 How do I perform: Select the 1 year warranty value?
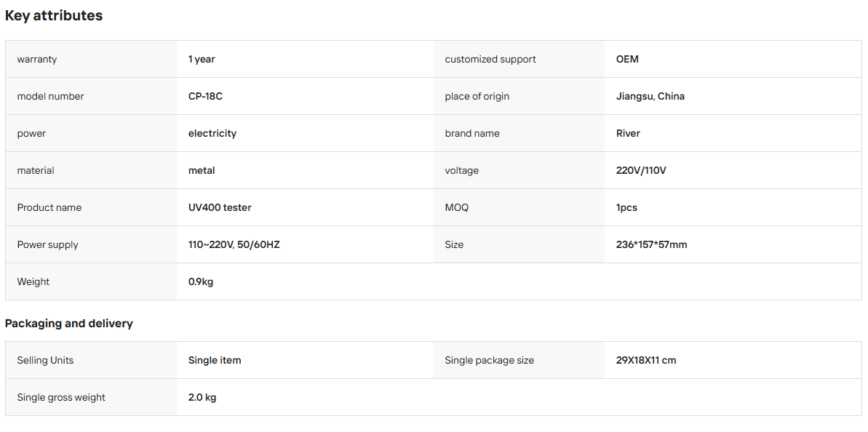click(202, 59)
